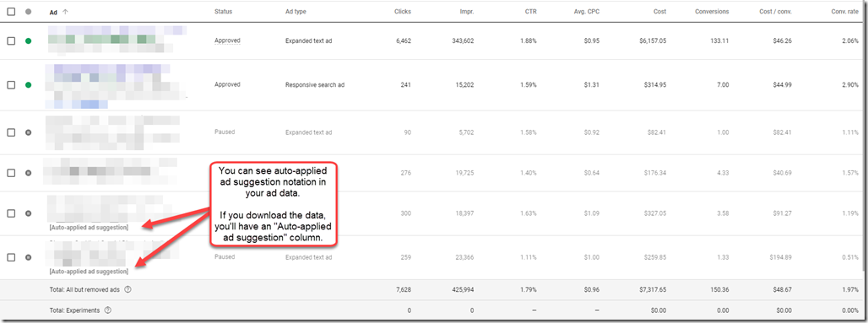
Task: Click the $48.67 total cost per conversion
Action: [x=782, y=289]
